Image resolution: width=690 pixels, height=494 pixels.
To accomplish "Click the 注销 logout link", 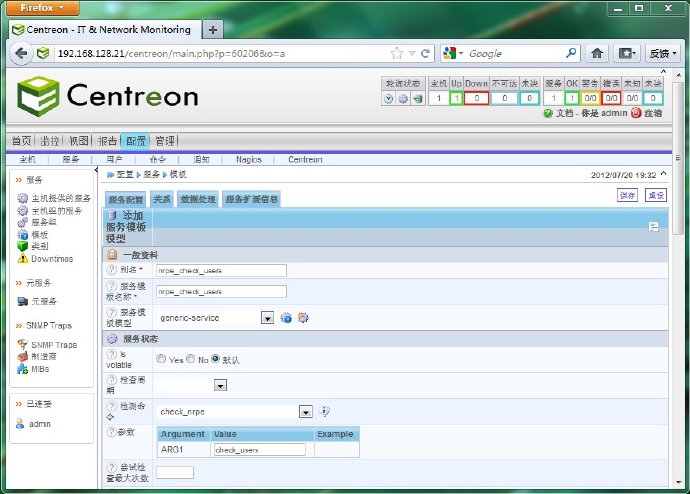I will point(653,113).
